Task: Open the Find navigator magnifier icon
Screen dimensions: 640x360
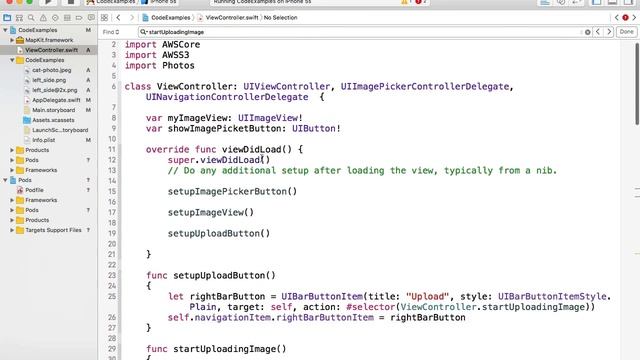Action: click(x=31, y=18)
